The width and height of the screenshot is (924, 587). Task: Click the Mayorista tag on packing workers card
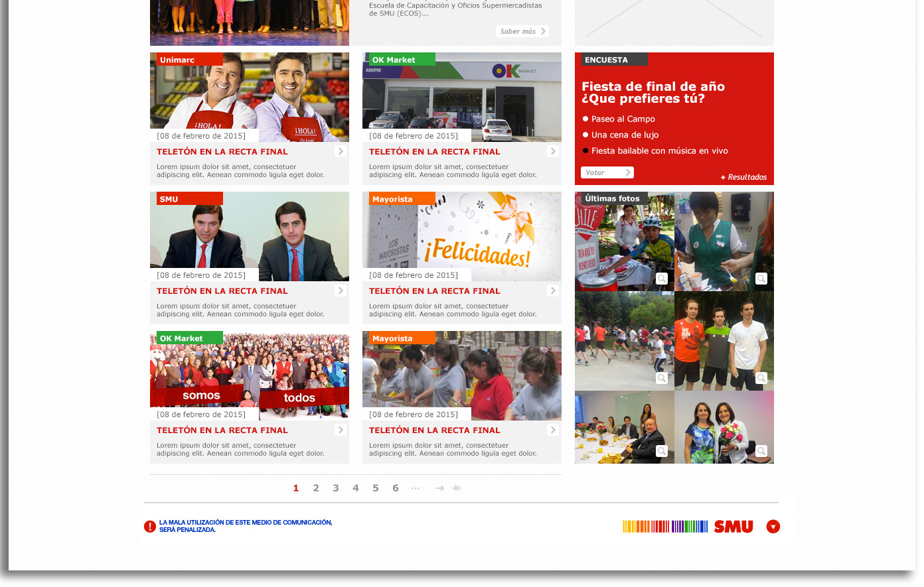pos(402,338)
